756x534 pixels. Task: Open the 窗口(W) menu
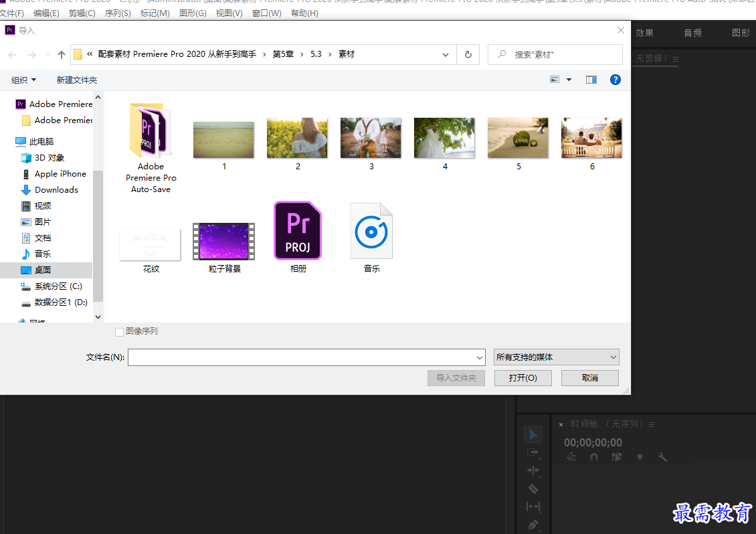267,13
